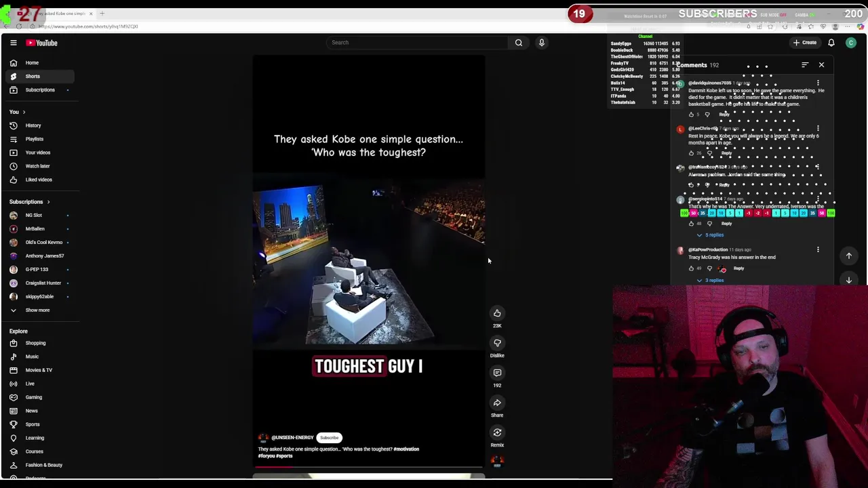
Task: Dislike @davidquinones7035's comment
Action: (707, 114)
